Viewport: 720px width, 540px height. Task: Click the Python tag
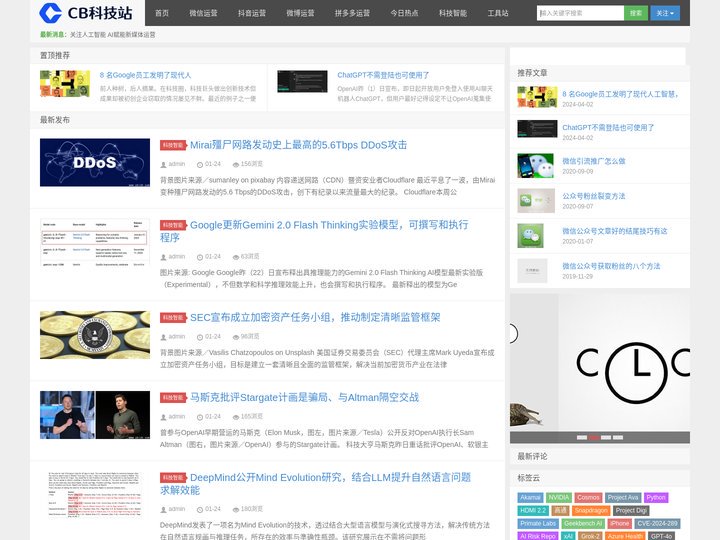[656, 497]
